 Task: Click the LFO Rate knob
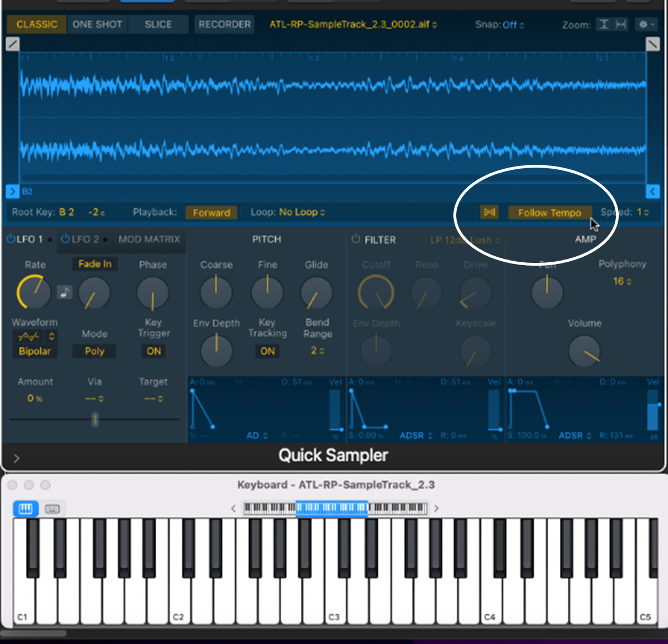(x=34, y=293)
